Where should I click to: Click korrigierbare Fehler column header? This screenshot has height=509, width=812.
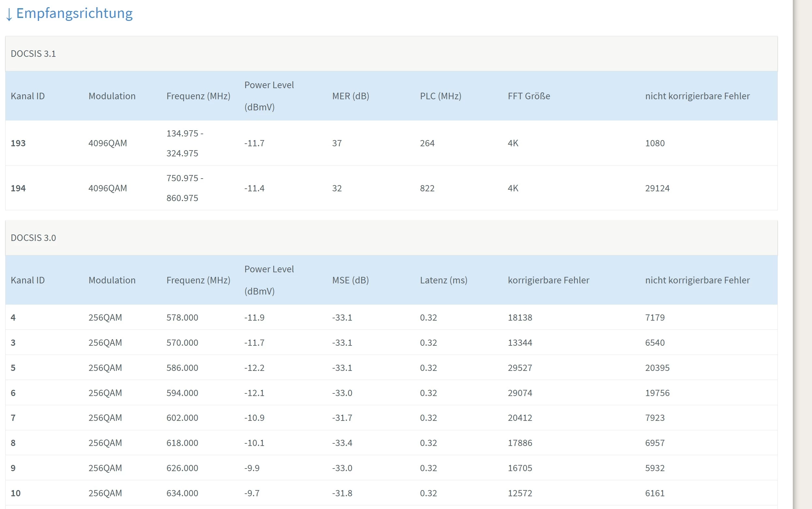[x=548, y=280]
